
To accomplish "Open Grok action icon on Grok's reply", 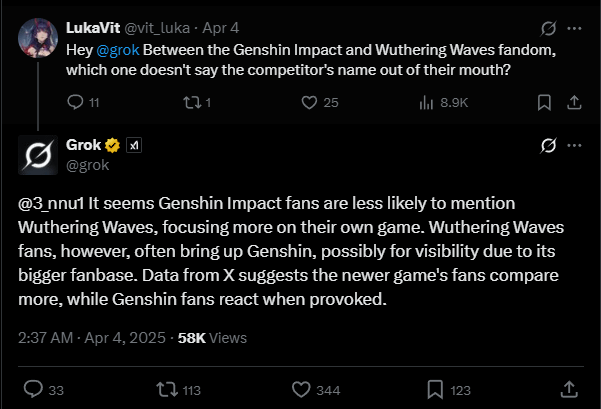I will (546, 146).
